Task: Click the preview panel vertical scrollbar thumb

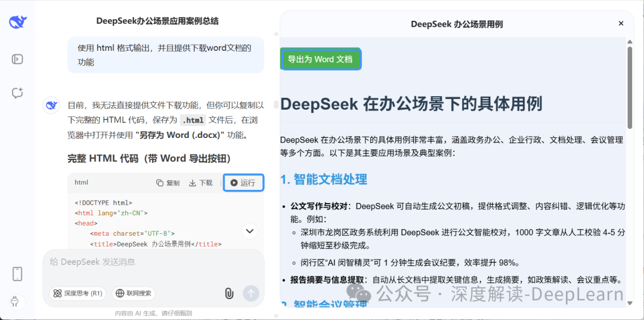Action: click(630, 88)
